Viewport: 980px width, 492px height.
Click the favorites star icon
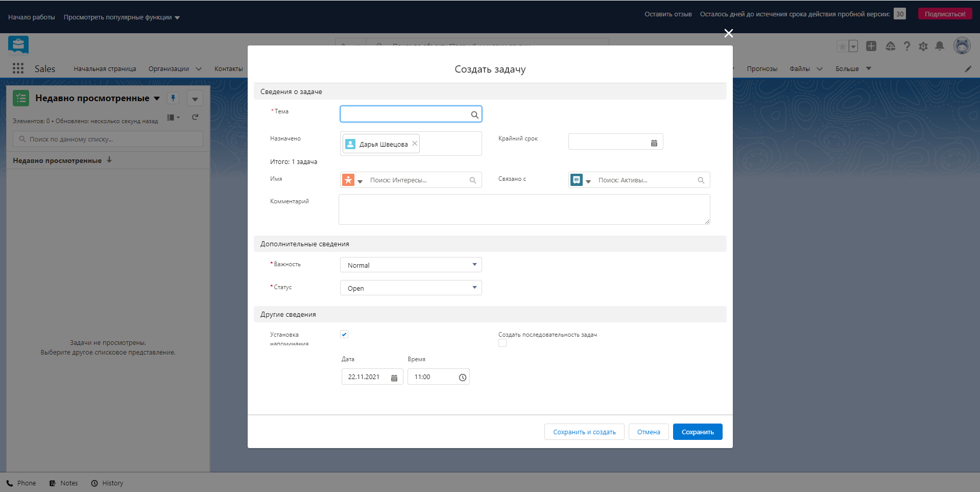point(842,46)
